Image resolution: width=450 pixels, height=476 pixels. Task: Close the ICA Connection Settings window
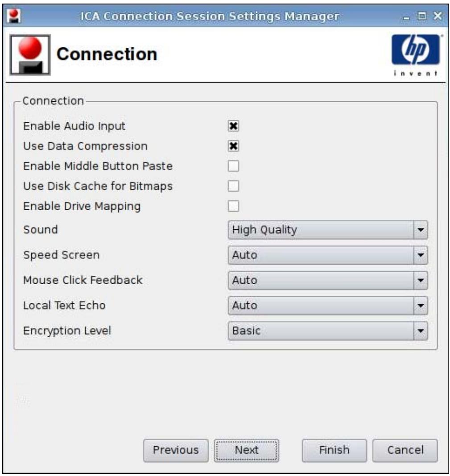click(438, 16)
